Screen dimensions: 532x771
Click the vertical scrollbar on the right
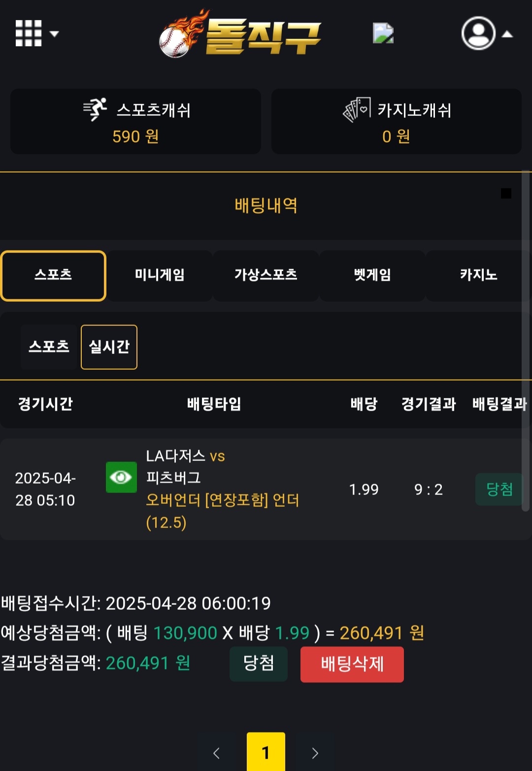coord(526,340)
